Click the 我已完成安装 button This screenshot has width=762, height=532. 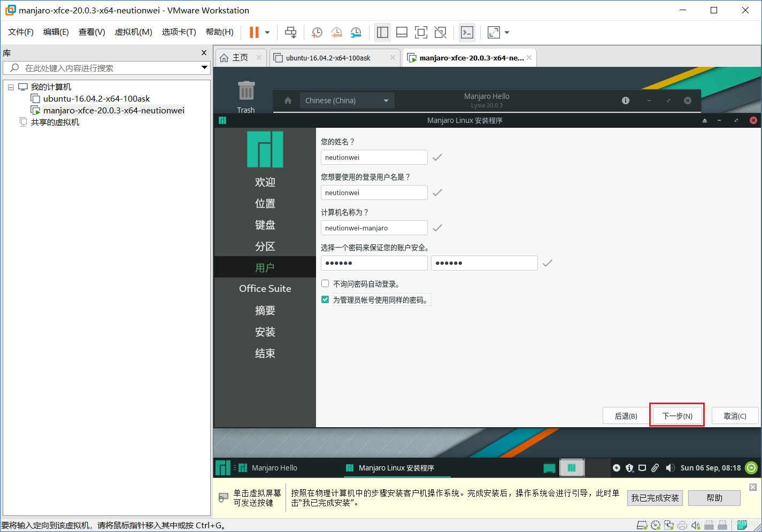(655, 498)
